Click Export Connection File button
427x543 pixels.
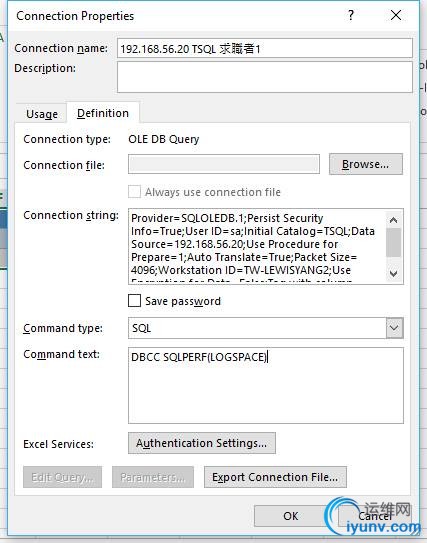click(275, 477)
